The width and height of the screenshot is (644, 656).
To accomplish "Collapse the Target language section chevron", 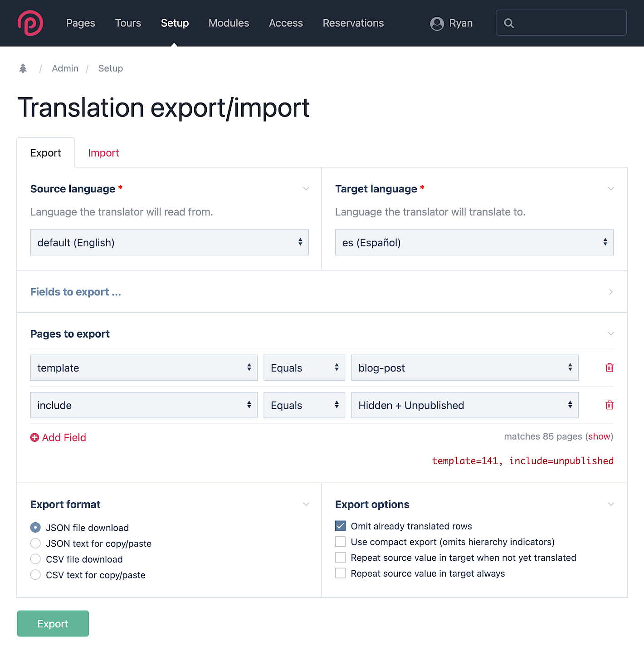I will coord(611,189).
